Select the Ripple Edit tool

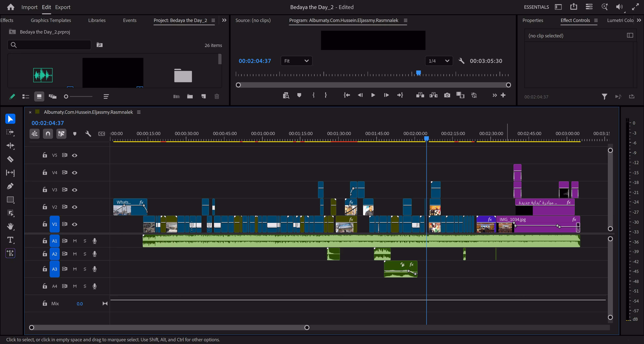click(x=10, y=146)
